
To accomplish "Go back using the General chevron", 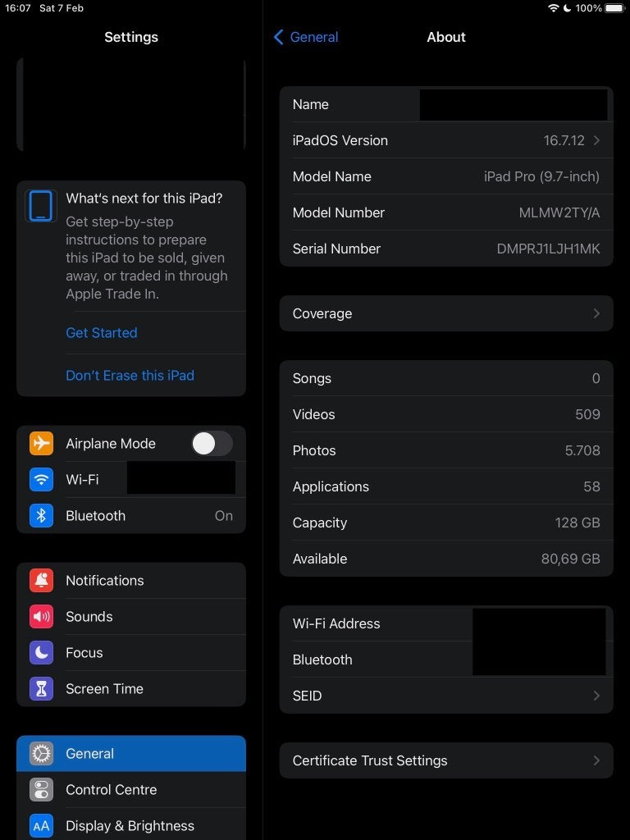I will tap(278, 37).
